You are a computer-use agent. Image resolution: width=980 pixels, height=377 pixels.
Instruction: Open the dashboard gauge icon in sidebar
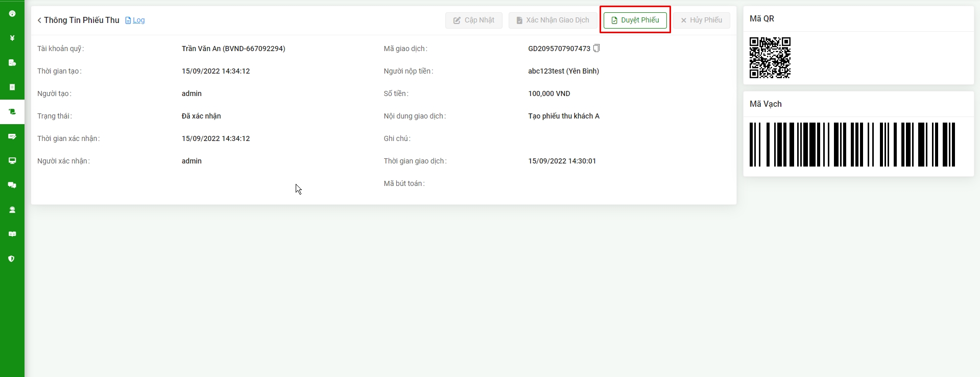point(12,14)
